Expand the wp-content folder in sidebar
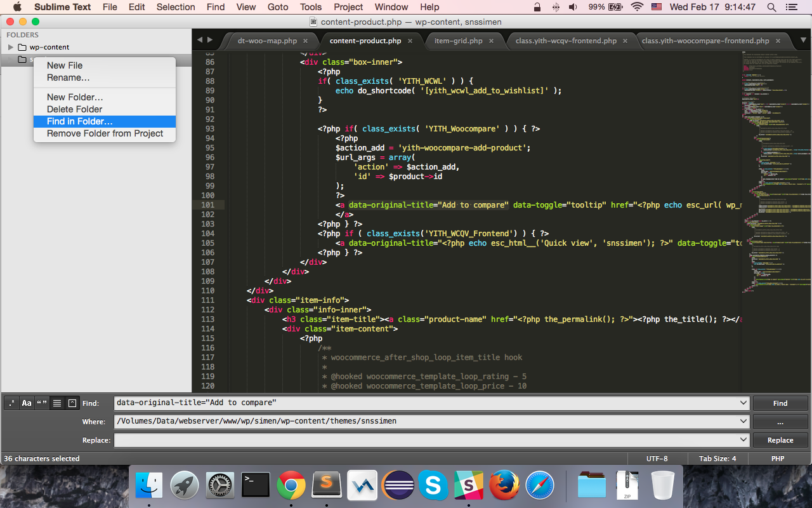812x508 pixels. pyautogui.click(x=10, y=47)
